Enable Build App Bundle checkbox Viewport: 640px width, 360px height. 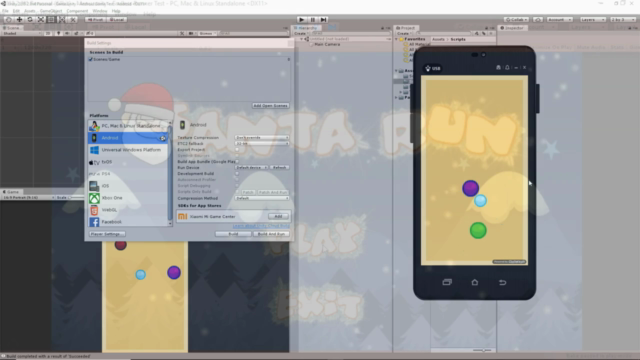tap(237, 162)
